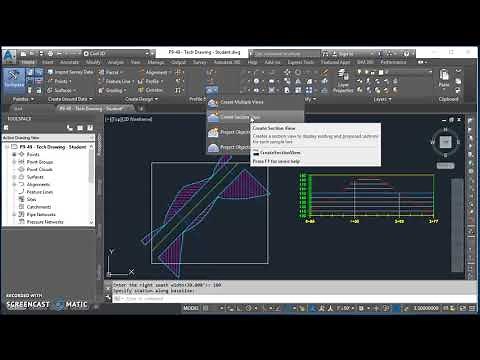Image resolution: width=480 pixels, height=360 pixels.
Task: Click the Parcel ribbon icon
Action: [x=101, y=72]
